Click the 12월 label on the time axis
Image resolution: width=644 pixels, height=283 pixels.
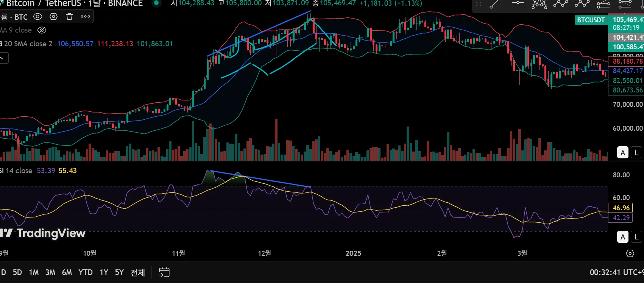264,253
